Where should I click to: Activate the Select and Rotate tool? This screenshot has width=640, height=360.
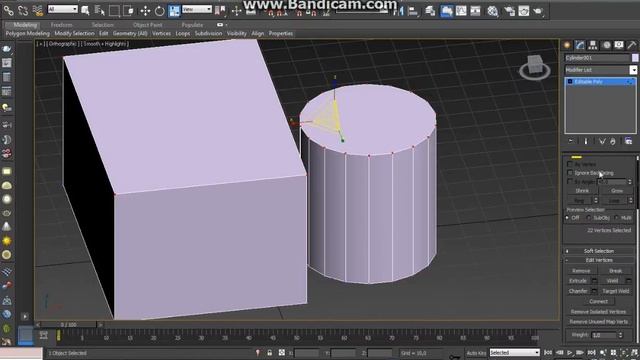point(160,10)
